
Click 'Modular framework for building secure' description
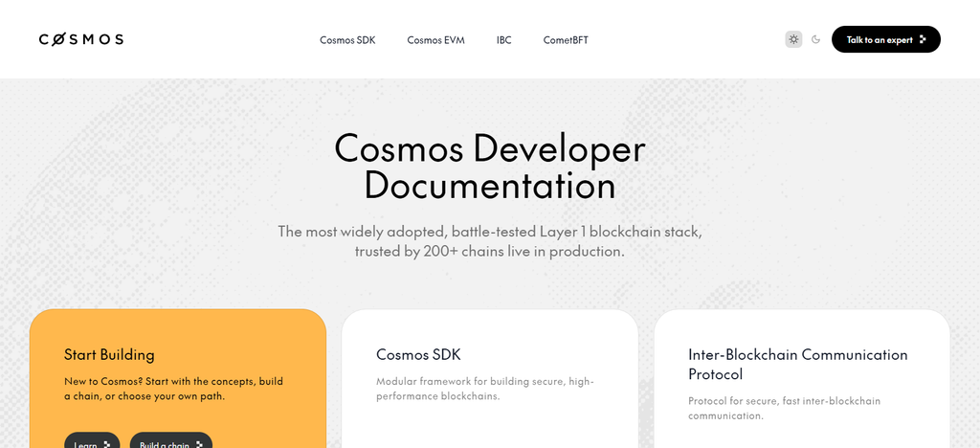[485, 389]
